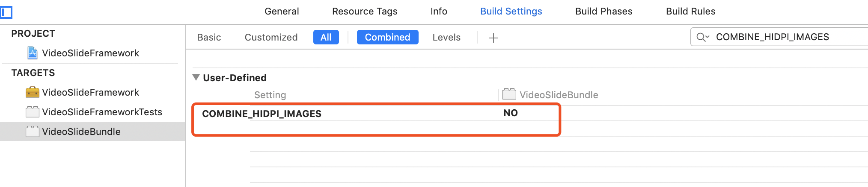The width and height of the screenshot is (868, 187).
Task: Click the VideoSlideBundle column header icon
Action: [x=509, y=94]
